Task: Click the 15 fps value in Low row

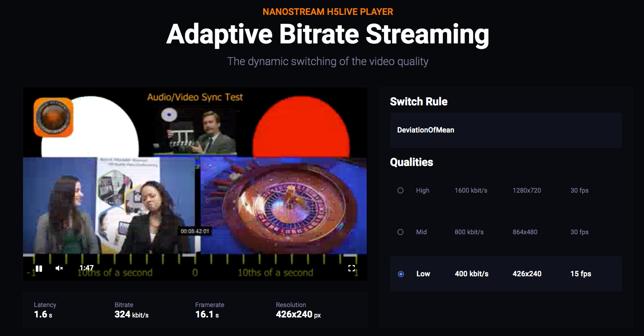Action: [x=581, y=274]
